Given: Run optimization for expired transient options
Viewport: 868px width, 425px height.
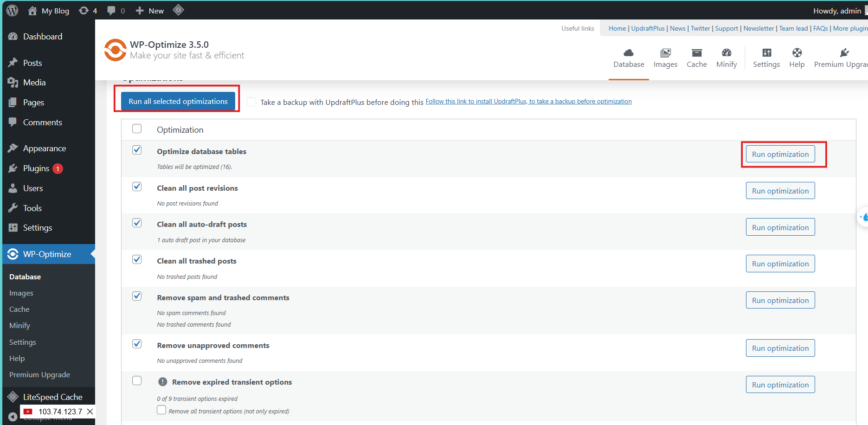Looking at the screenshot, I should pos(780,385).
